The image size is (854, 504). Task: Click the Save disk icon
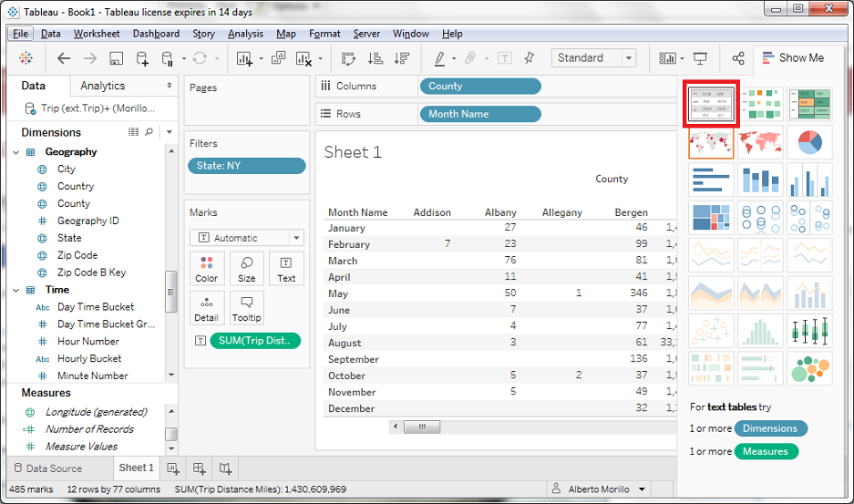116,58
